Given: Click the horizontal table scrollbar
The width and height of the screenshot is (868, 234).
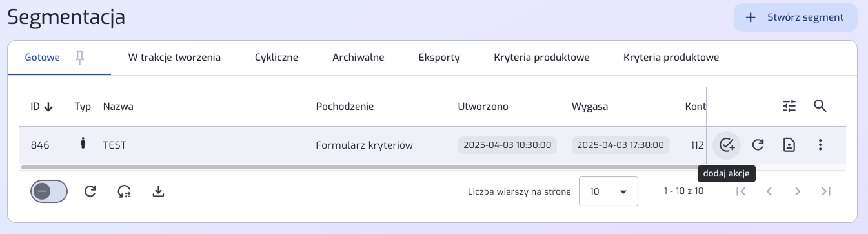Looking at the screenshot, I should [x=362, y=167].
